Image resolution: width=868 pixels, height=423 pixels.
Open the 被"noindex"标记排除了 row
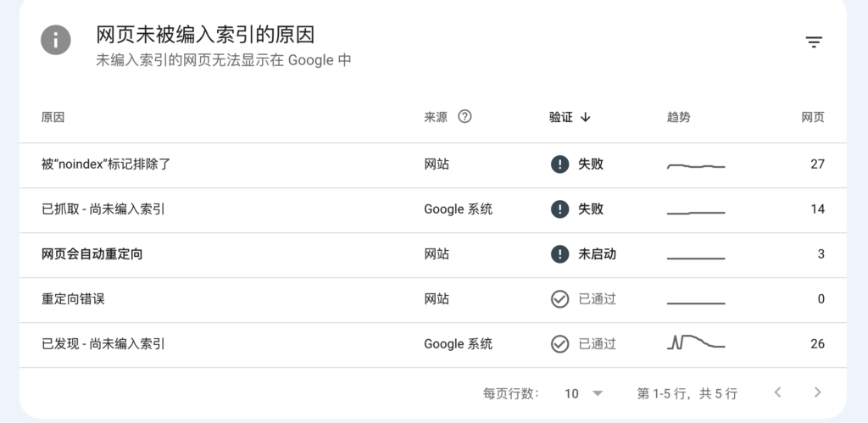433,165
